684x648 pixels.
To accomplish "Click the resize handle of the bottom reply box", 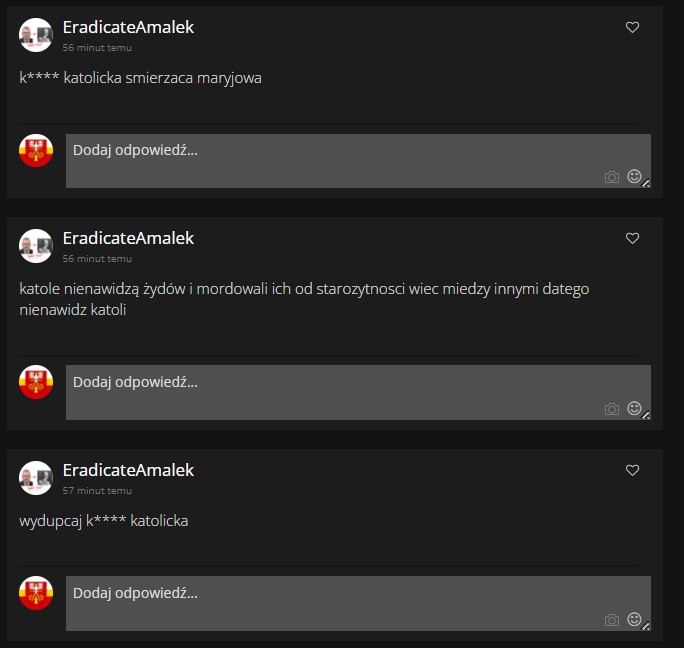I will (646, 626).
